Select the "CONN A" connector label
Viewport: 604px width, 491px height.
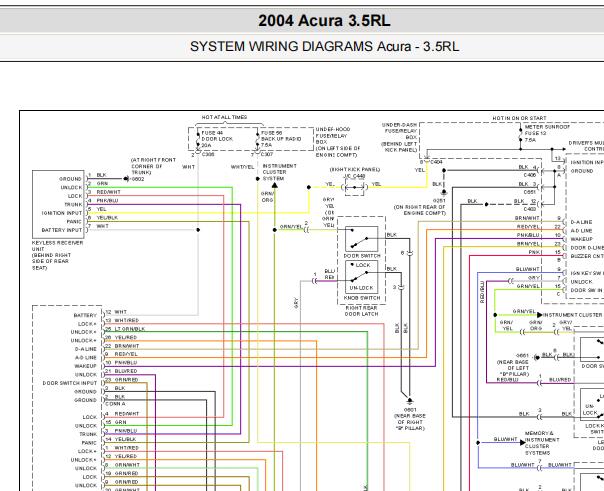coord(115,404)
